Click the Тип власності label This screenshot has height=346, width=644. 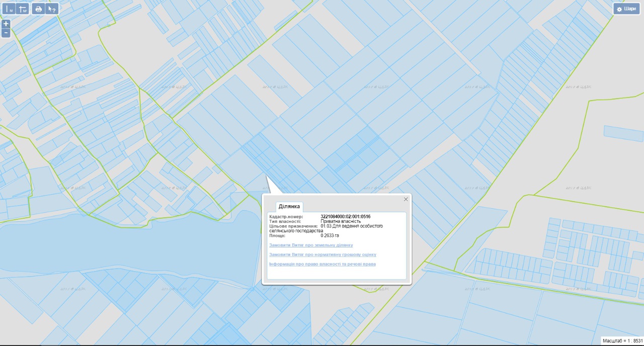tap(285, 221)
